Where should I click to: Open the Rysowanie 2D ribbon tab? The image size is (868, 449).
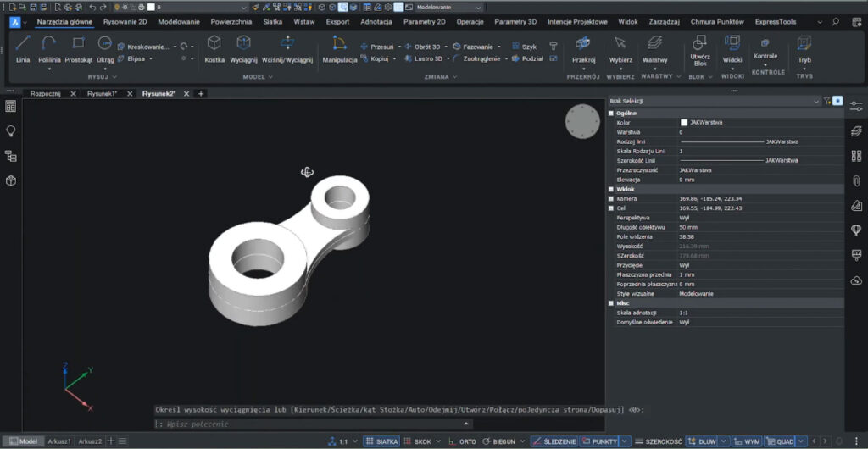pos(125,21)
